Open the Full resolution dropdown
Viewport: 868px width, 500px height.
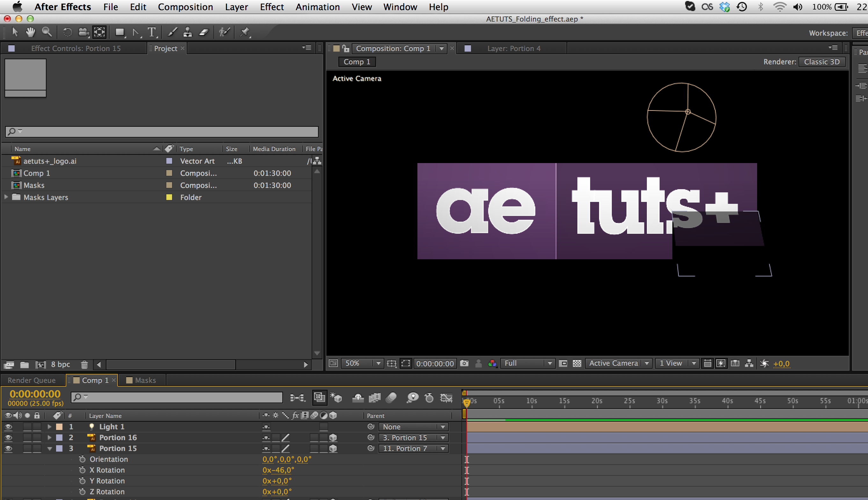(527, 363)
